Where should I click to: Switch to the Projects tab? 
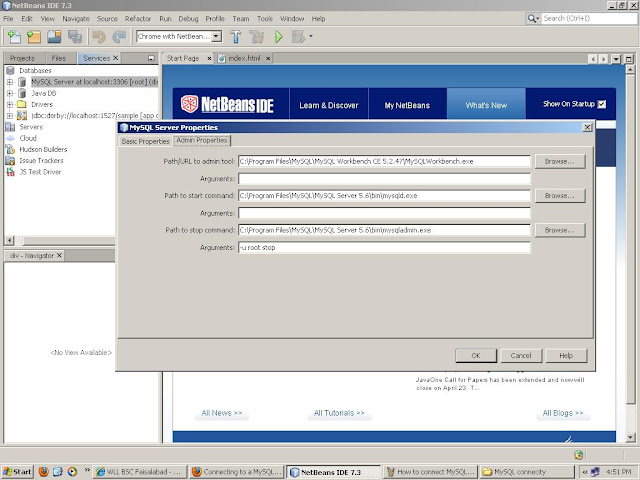click(x=22, y=58)
